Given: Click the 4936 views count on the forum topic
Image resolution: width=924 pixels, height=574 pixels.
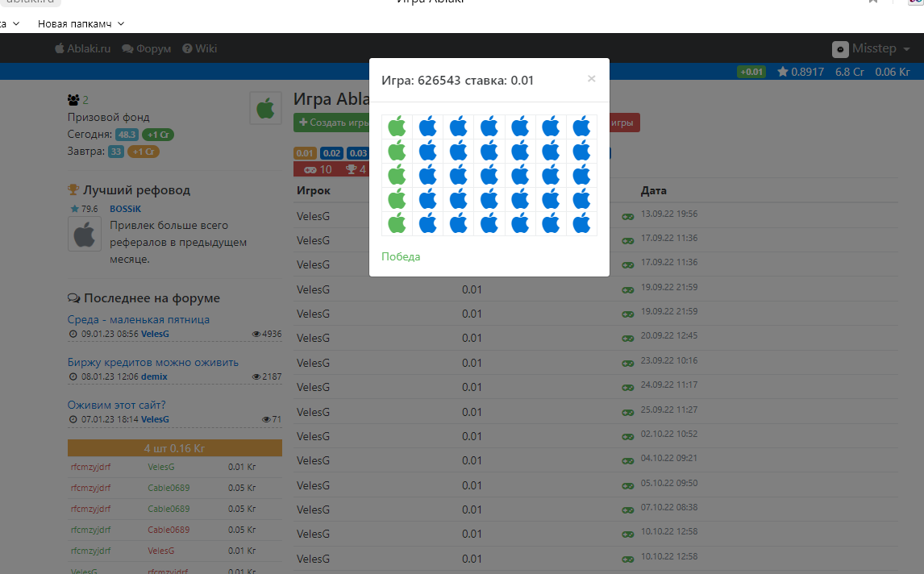Looking at the screenshot, I should [x=267, y=334].
